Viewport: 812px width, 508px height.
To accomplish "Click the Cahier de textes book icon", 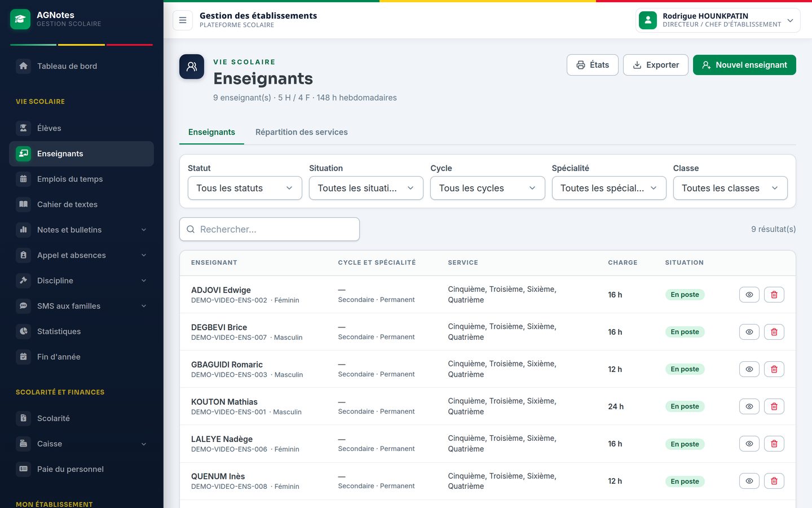I will pos(23,204).
